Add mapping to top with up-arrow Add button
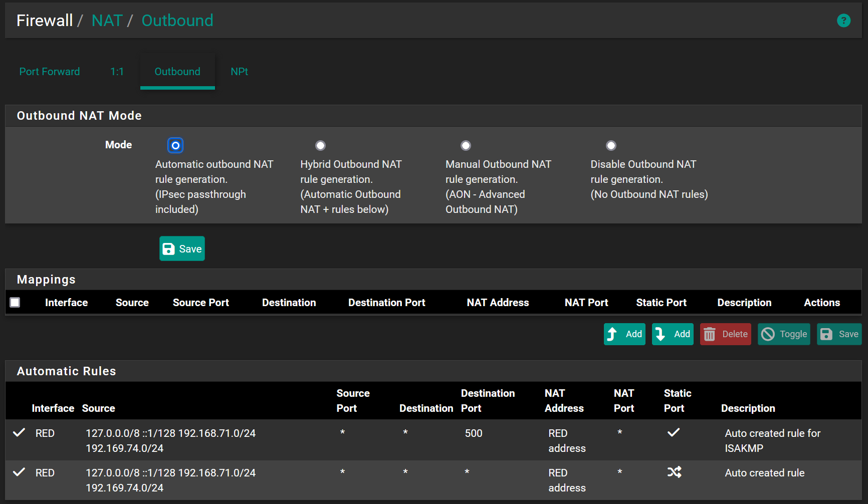 point(624,334)
